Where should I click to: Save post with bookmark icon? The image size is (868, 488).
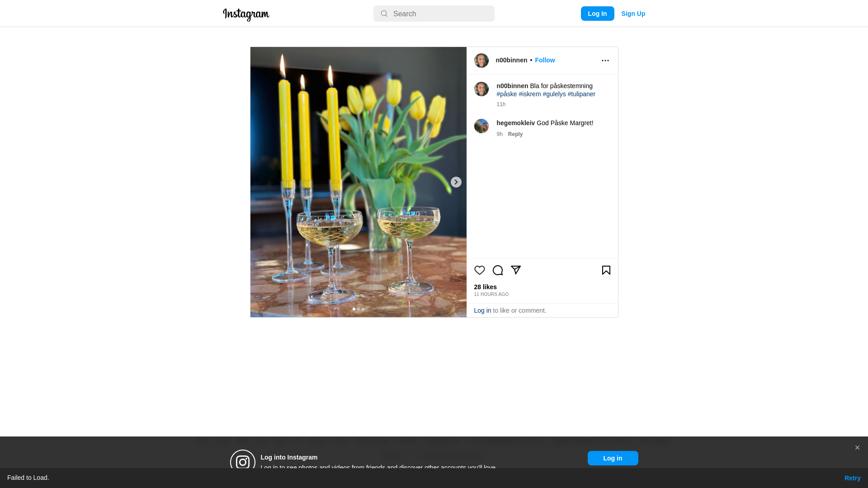(x=606, y=270)
